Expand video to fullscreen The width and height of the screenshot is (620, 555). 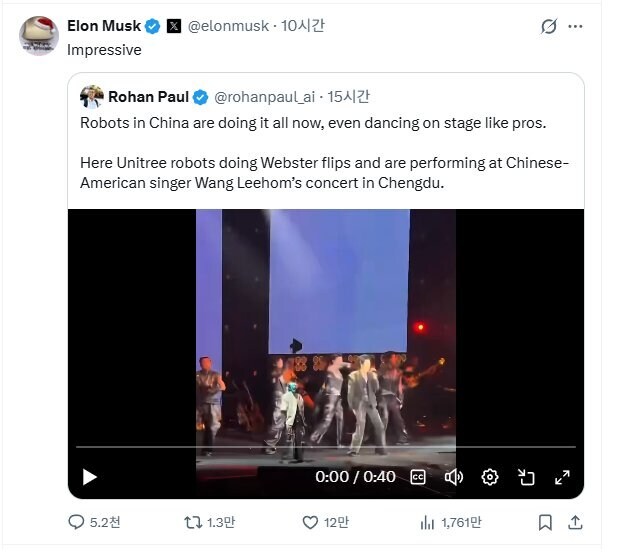click(x=562, y=477)
